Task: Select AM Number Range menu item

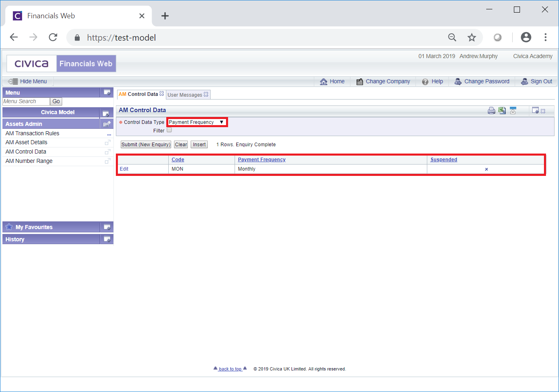Action: click(x=29, y=161)
